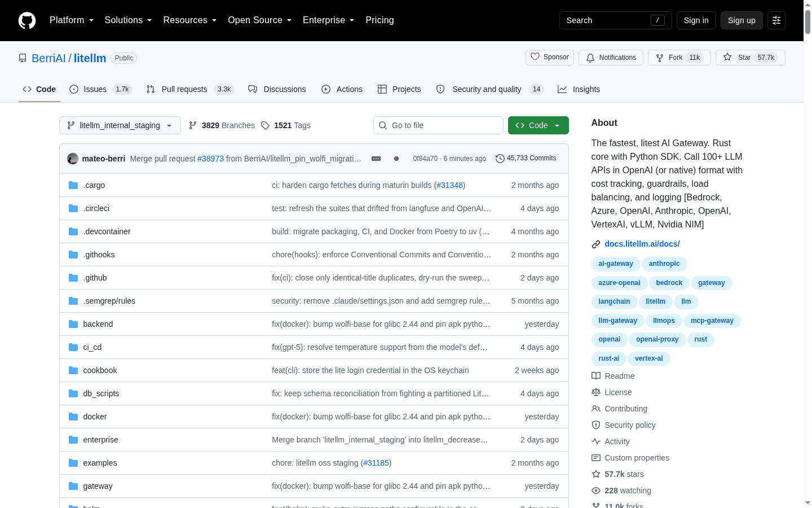
Task: Switch to the Pull requests tab
Action: (189, 89)
